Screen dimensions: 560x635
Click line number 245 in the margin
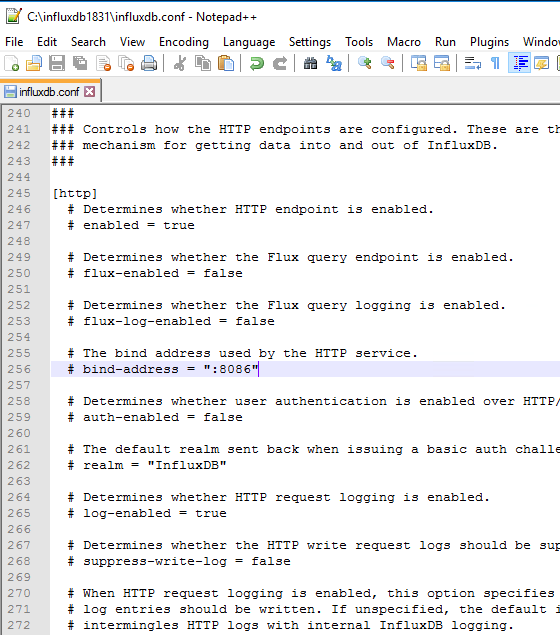(19, 193)
